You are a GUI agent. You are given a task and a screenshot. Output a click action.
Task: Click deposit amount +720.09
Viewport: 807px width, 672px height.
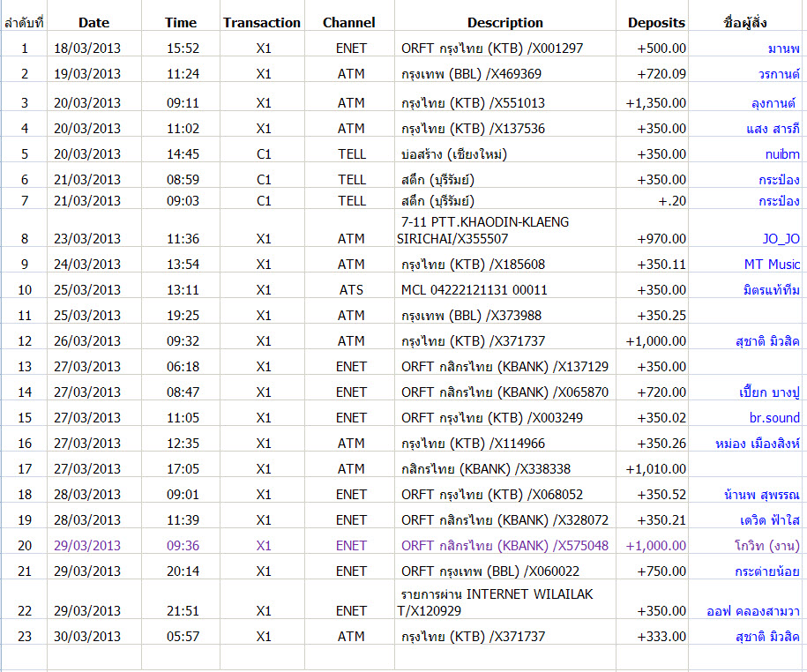click(661, 74)
